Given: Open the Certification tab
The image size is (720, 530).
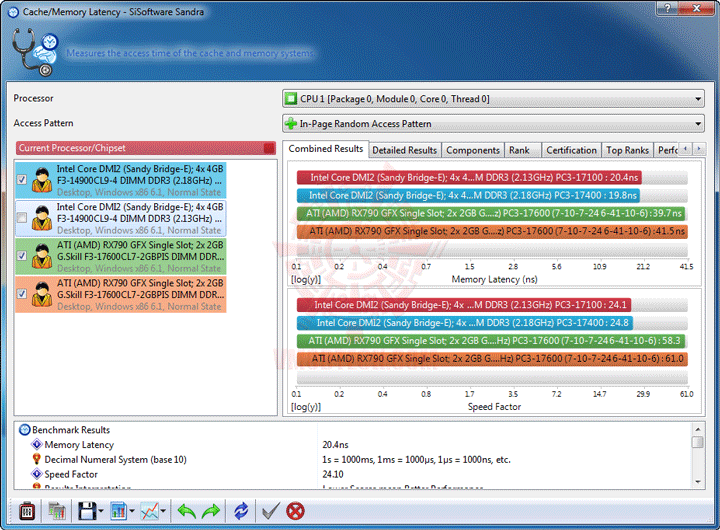Looking at the screenshot, I should [x=571, y=150].
